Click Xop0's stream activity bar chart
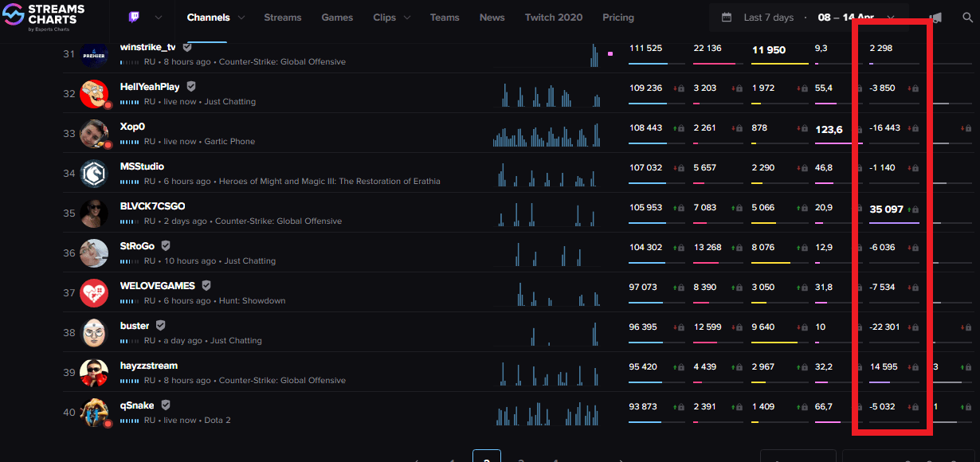 548,135
